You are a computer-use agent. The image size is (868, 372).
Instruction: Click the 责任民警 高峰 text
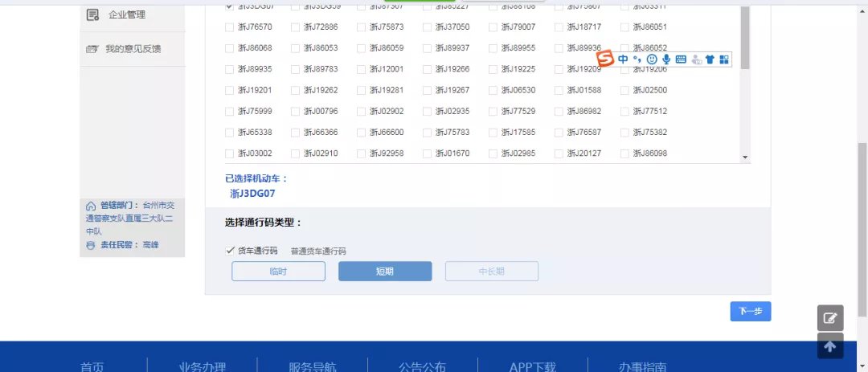[x=129, y=245]
